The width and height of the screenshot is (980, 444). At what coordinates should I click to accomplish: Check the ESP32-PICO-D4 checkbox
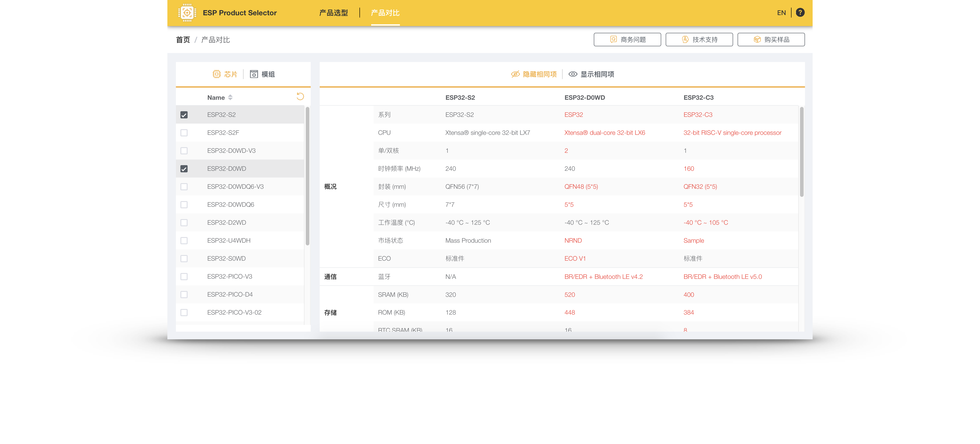click(x=184, y=295)
